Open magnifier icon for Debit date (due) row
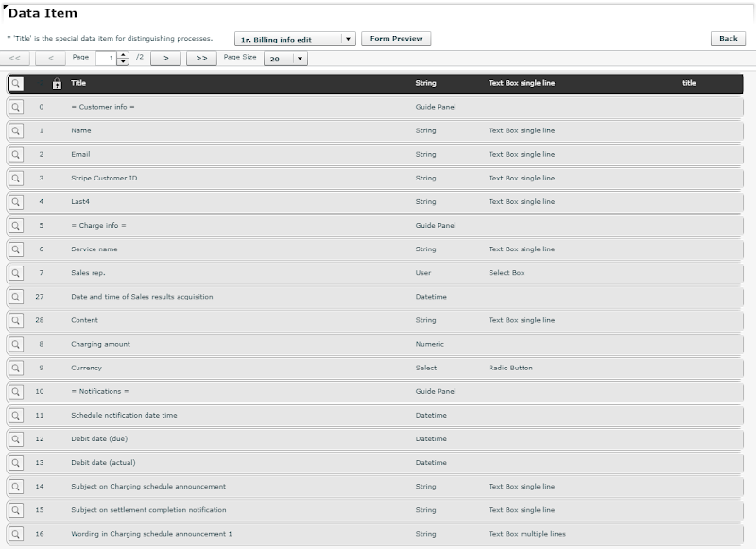Image resolution: width=756 pixels, height=549 pixels. point(16,439)
